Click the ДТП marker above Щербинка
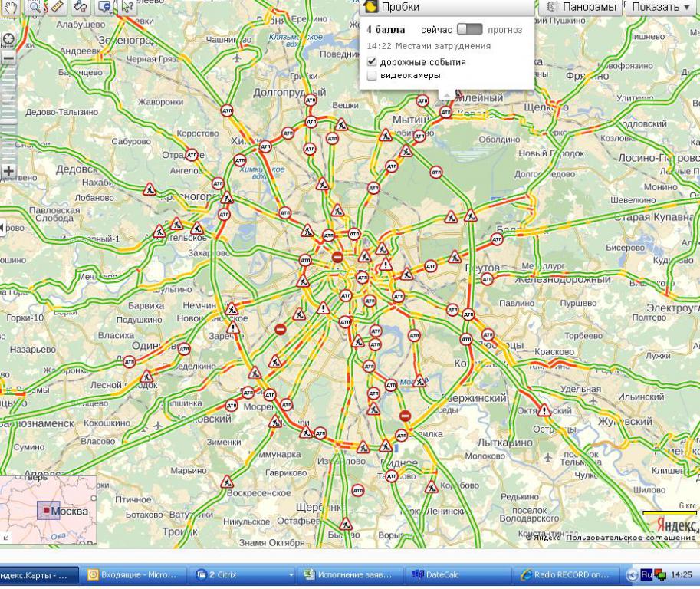Viewport: 700px width, 589px height. (x=358, y=491)
